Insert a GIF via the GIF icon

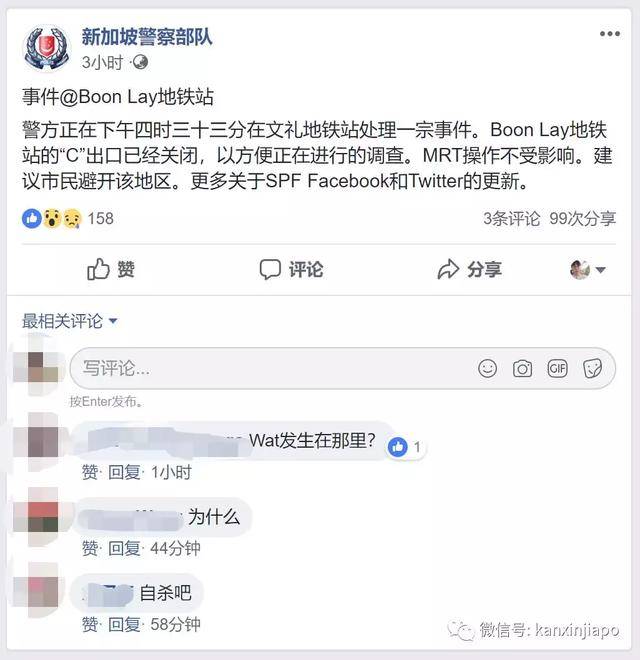coord(557,369)
